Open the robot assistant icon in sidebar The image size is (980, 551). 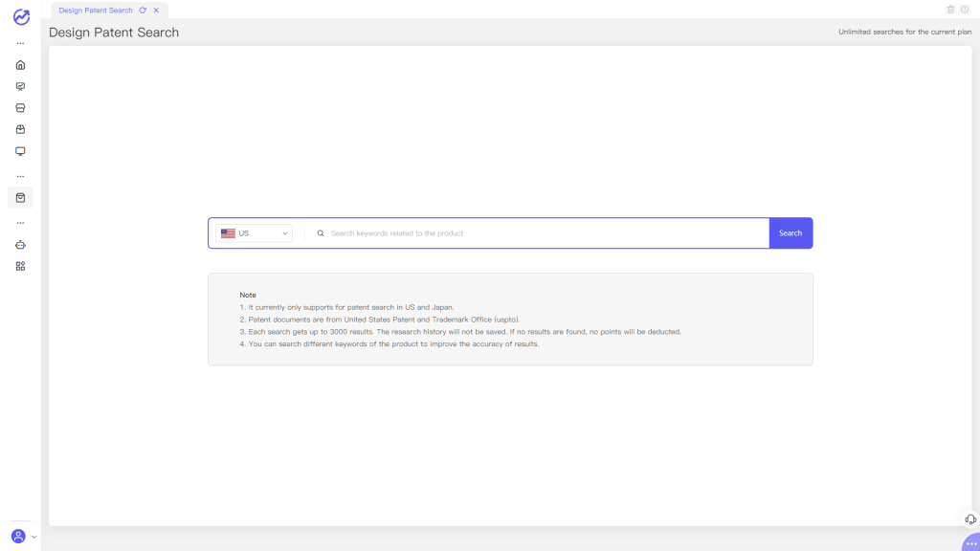pos(21,245)
